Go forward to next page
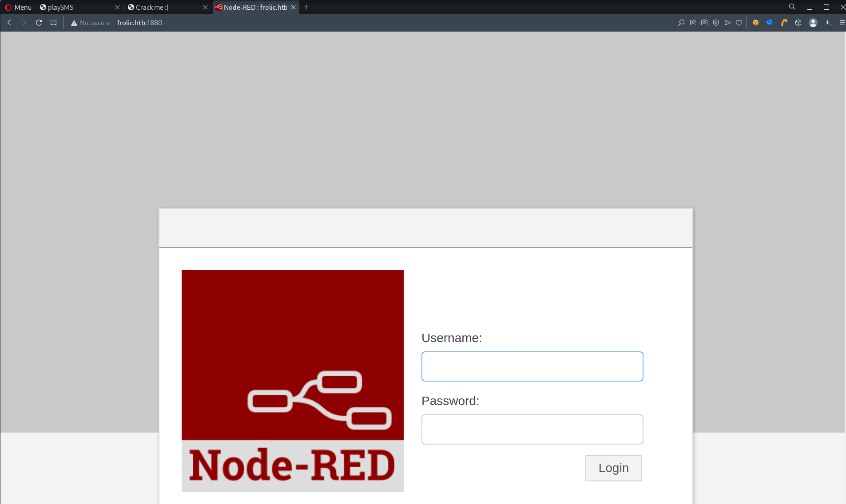The height and width of the screenshot is (504, 846). coord(24,23)
